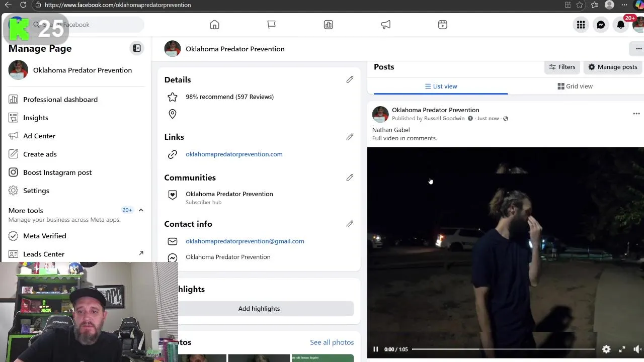Open the notifications bell
Screen dimensions: 644x362
pyautogui.click(x=621, y=25)
